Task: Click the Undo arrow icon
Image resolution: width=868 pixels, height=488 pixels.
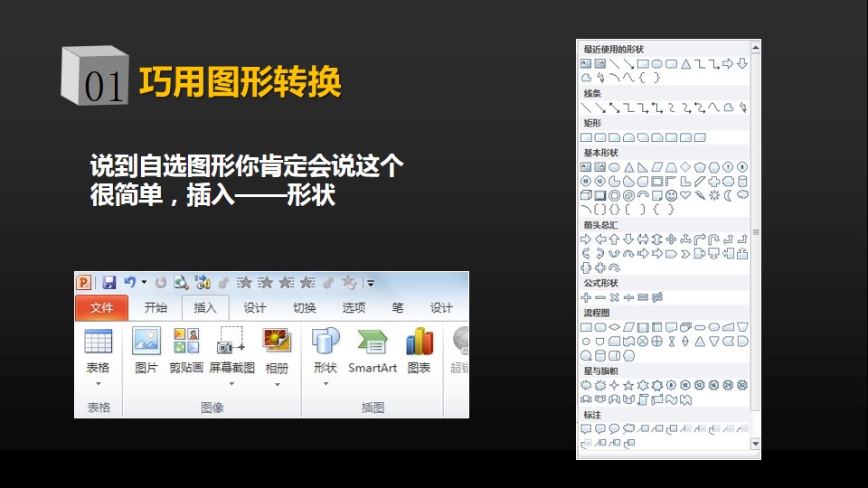Action: click(130, 282)
